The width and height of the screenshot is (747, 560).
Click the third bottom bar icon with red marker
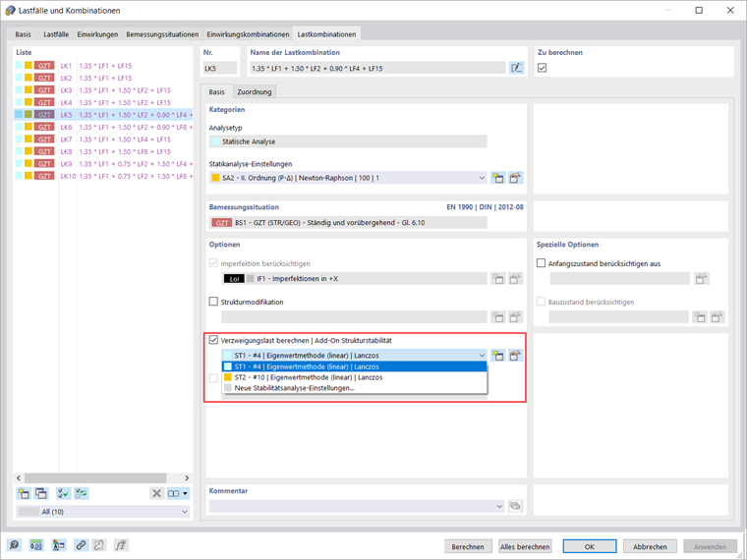[59, 545]
